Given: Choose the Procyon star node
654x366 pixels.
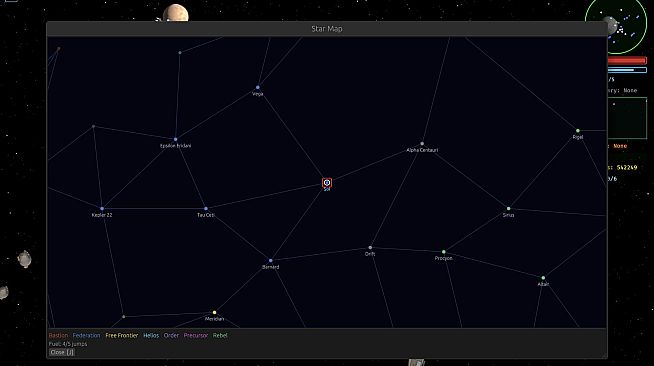Looking at the screenshot, I should (x=444, y=252).
